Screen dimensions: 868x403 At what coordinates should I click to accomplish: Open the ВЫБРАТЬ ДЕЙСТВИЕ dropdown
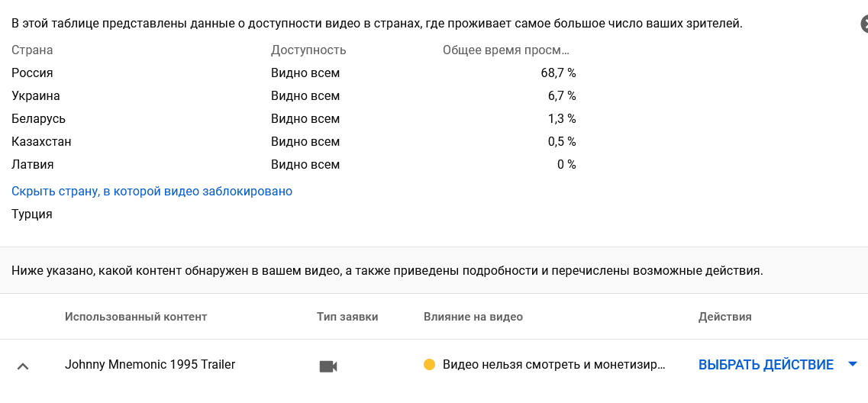click(x=766, y=365)
